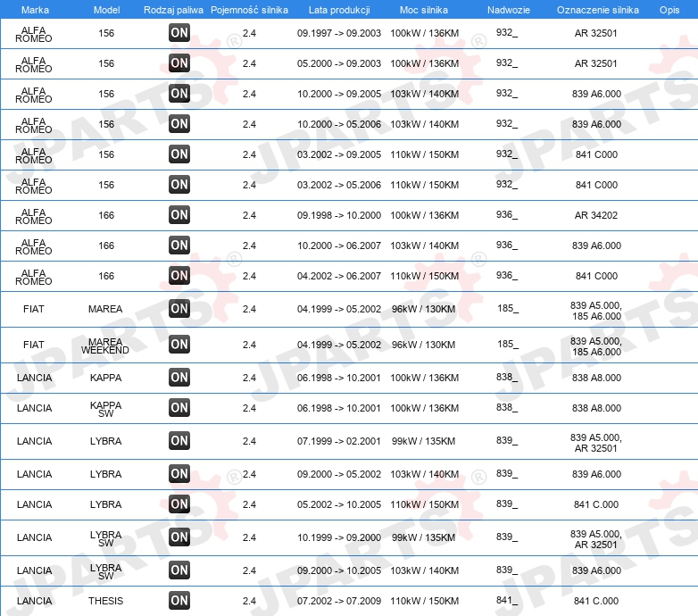Select date range 03.2002 -> 05.2006
698x616 pixels.
339,185
